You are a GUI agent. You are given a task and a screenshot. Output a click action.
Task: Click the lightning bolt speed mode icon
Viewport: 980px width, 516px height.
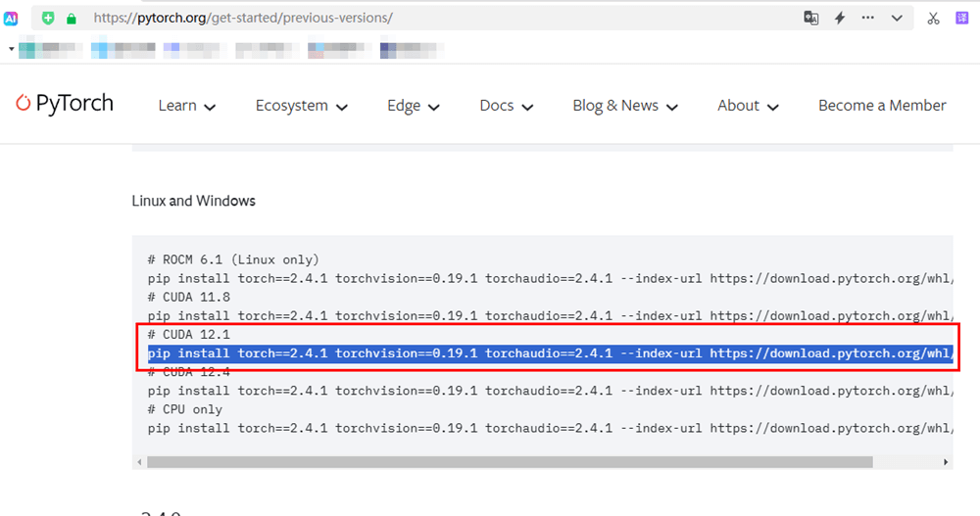839,18
